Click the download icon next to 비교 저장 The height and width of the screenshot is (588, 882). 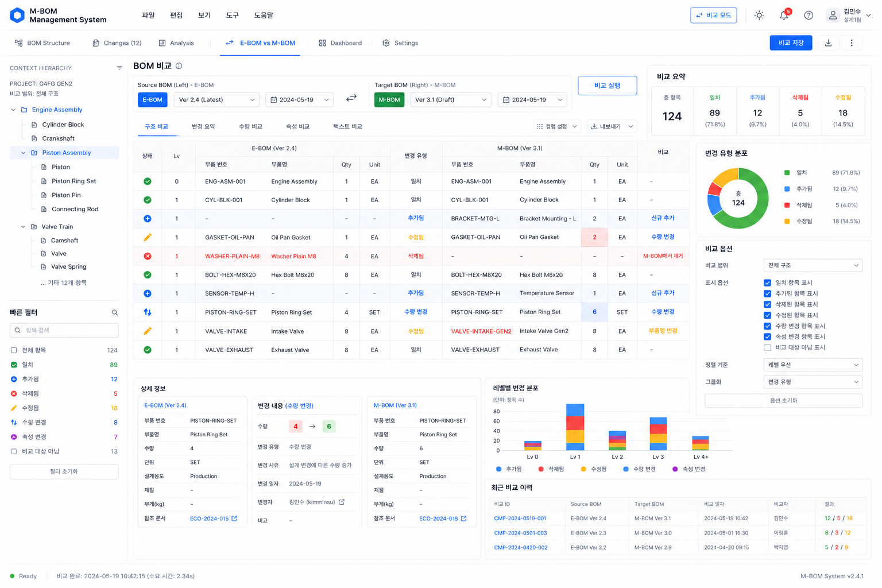coord(828,43)
